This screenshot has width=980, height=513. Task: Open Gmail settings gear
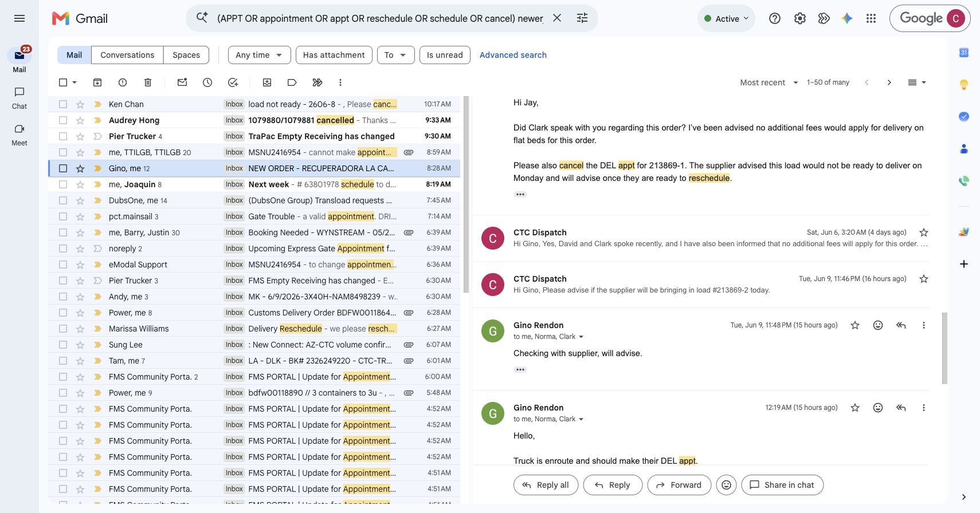(x=800, y=18)
